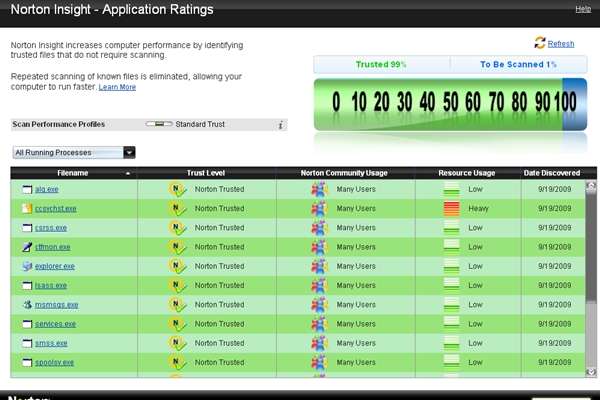Open the alg.exe file link
The image size is (600, 400).
point(47,189)
